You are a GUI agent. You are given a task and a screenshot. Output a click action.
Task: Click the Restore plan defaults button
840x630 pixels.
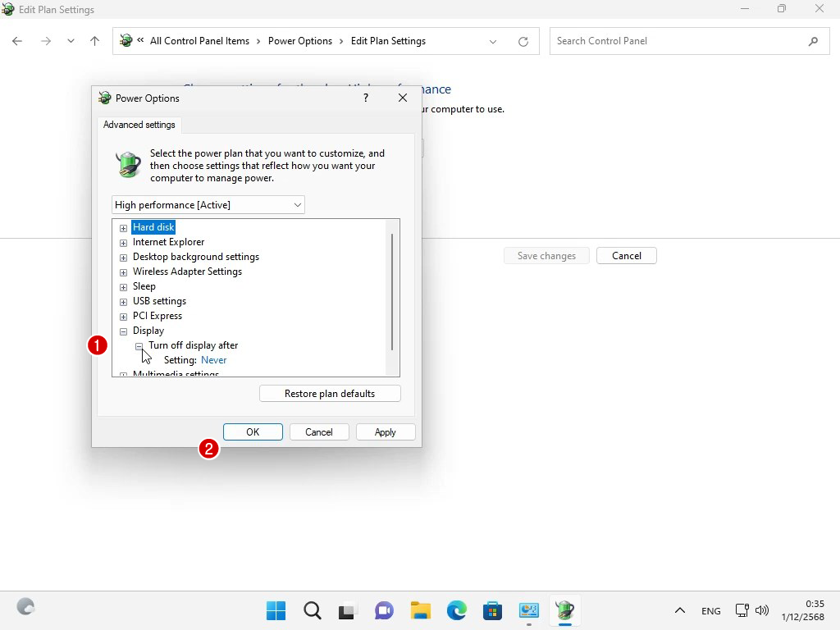(330, 394)
